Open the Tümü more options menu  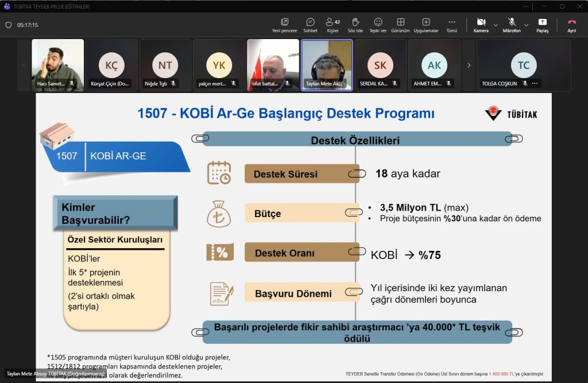tap(452, 25)
